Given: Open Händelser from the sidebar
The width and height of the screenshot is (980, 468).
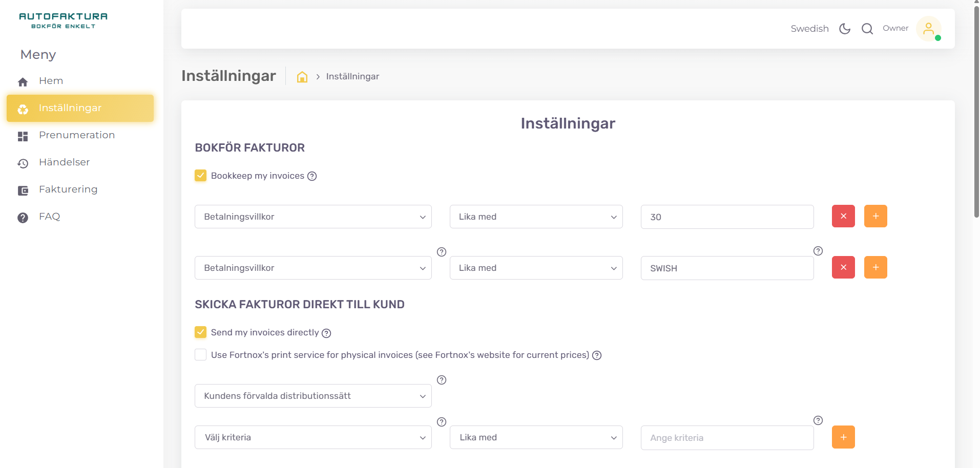Looking at the screenshot, I should click(65, 162).
